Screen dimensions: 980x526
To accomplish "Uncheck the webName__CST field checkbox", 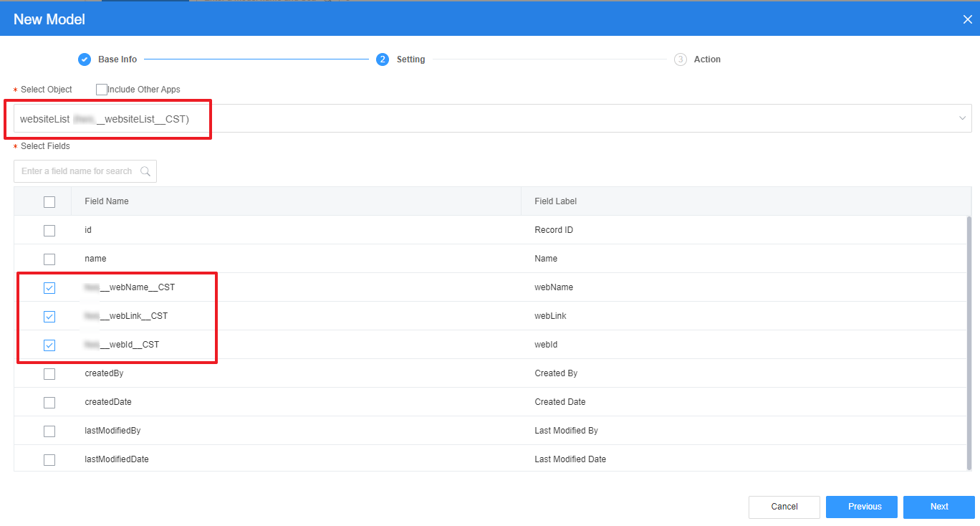I will [x=49, y=288].
